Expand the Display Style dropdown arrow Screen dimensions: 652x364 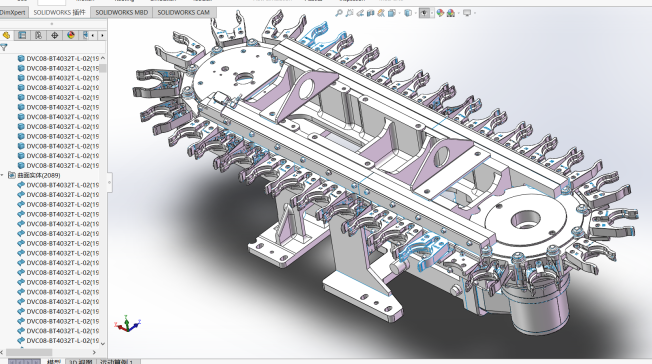416,13
